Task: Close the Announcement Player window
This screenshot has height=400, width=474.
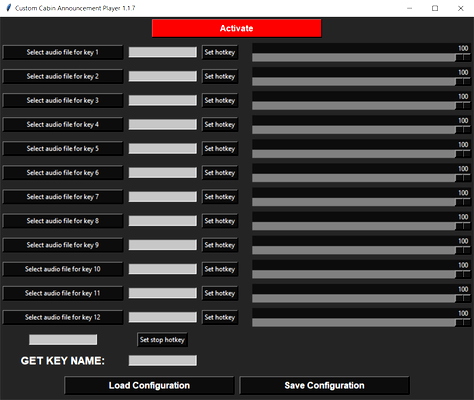Action: point(461,8)
